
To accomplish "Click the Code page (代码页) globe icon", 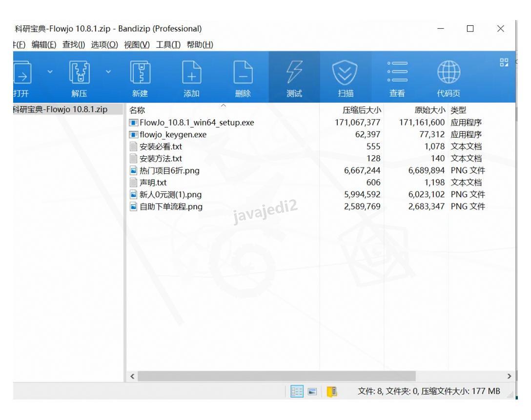I will [x=449, y=72].
